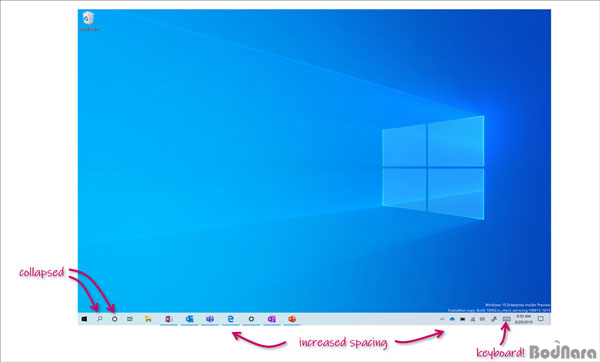Open the network status tray icon
The width and height of the screenshot is (600, 362).
(473, 319)
